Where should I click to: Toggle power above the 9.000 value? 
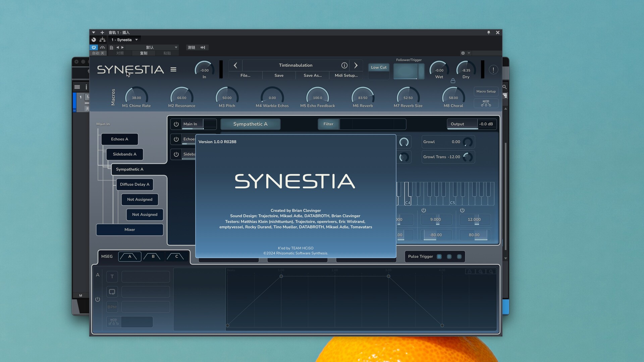[x=424, y=210]
